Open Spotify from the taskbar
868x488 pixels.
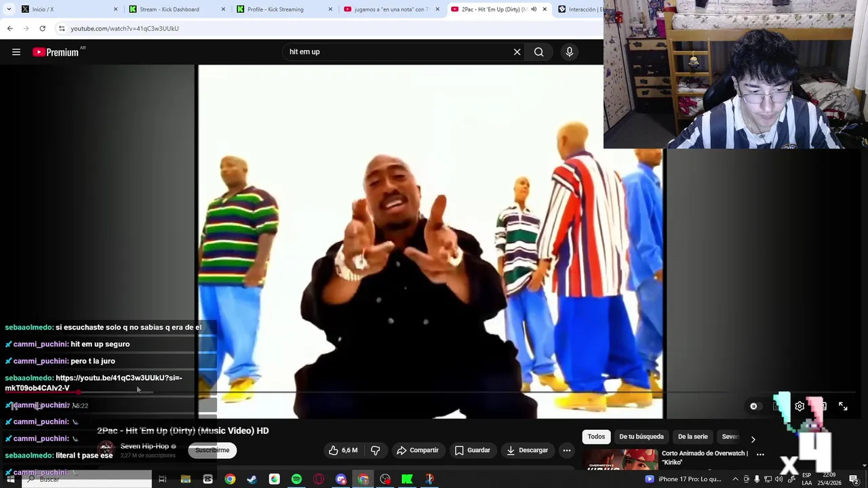tap(296, 479)
